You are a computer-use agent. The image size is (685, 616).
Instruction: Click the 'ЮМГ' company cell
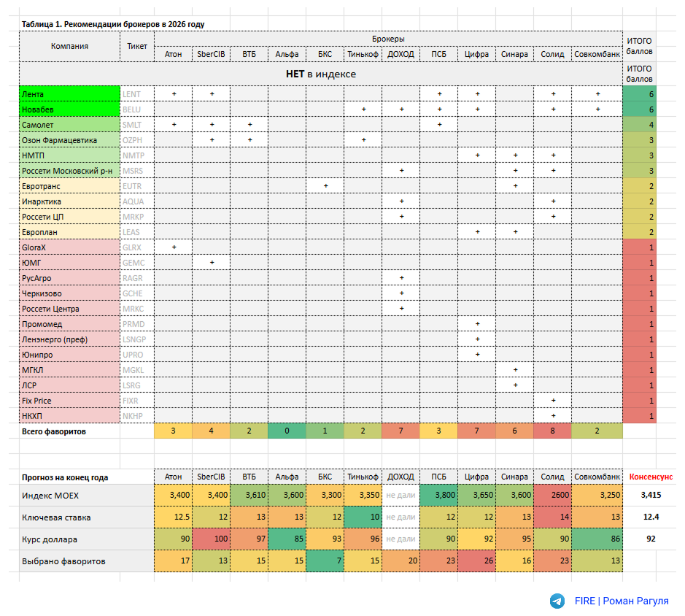pyautogui.click(x=69, y=263)
